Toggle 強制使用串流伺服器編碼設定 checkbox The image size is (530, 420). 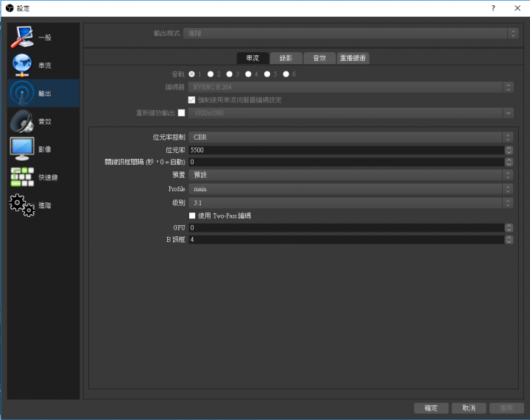point(191,100)
